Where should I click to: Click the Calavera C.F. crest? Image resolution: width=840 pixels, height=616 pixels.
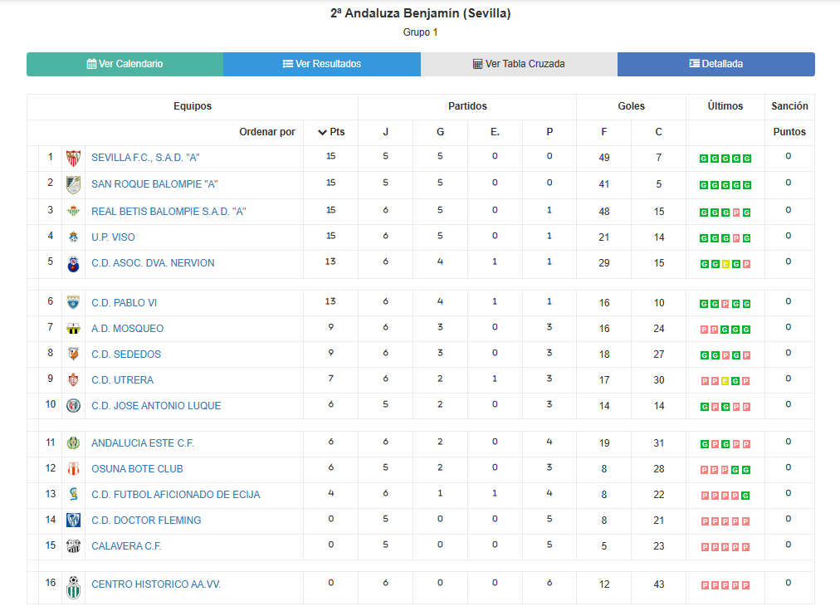coord(73,545)
